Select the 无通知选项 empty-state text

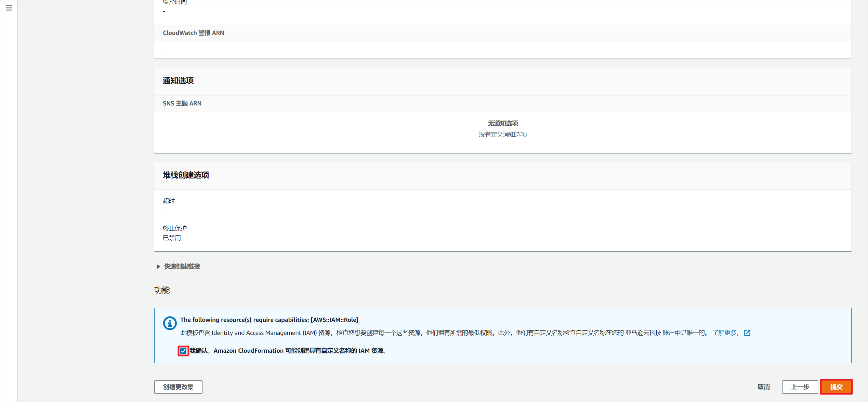click(x=503, y=123)
